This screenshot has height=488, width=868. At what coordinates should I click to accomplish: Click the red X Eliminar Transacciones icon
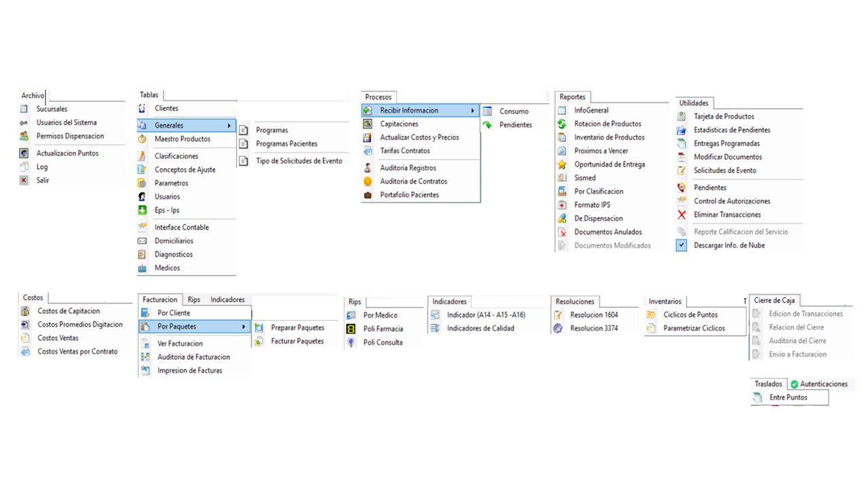pyautogui.click(x=682, y=215)
